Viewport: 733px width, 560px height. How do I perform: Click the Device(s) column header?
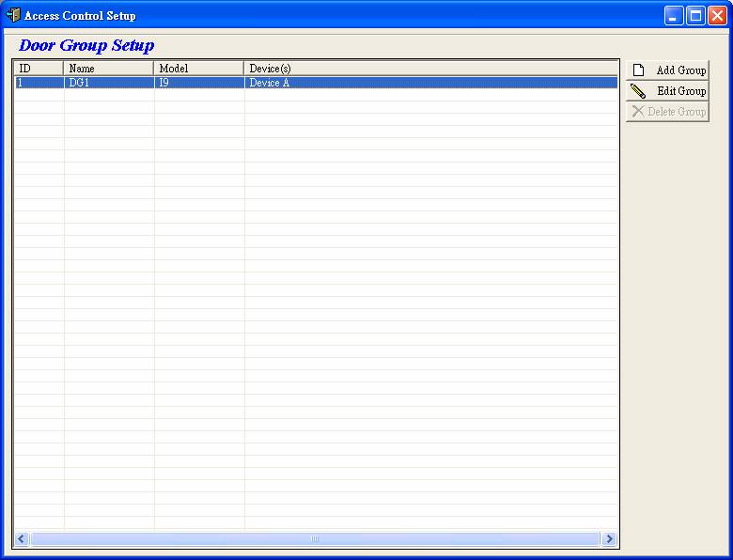431,69
